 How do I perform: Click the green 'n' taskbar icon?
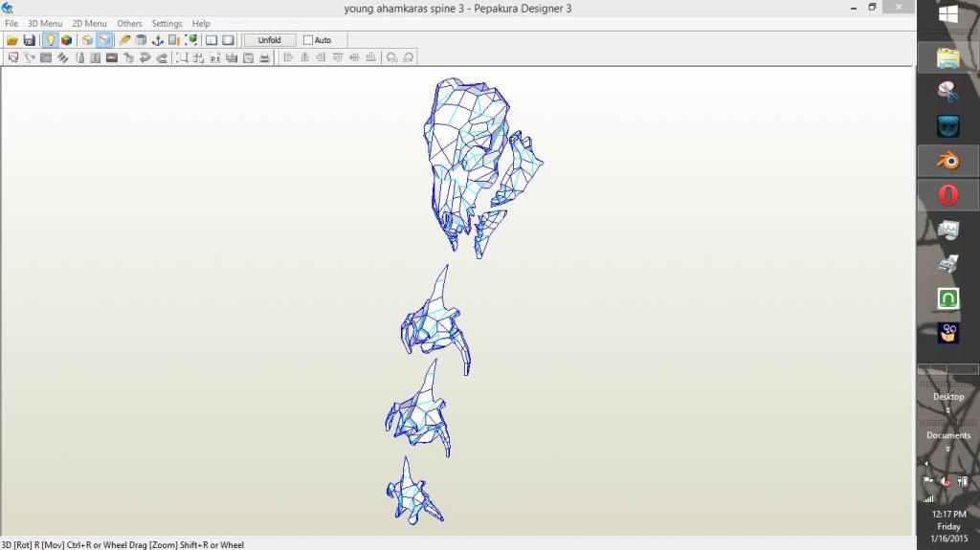point(948,298)
